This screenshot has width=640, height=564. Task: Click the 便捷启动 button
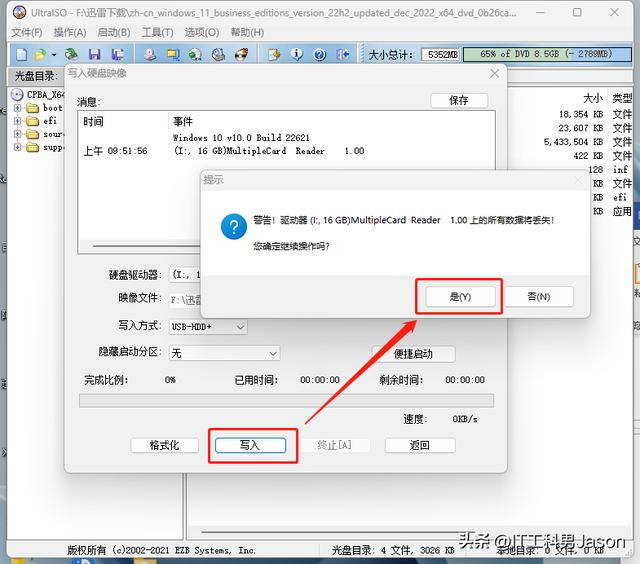coord(413,354)
